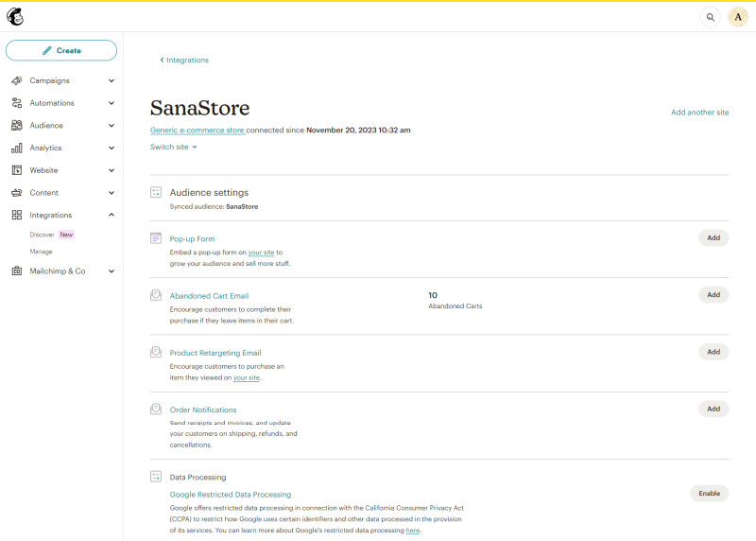Click the Data Processing heading
756x541 pixels.
tap(198, 478)
